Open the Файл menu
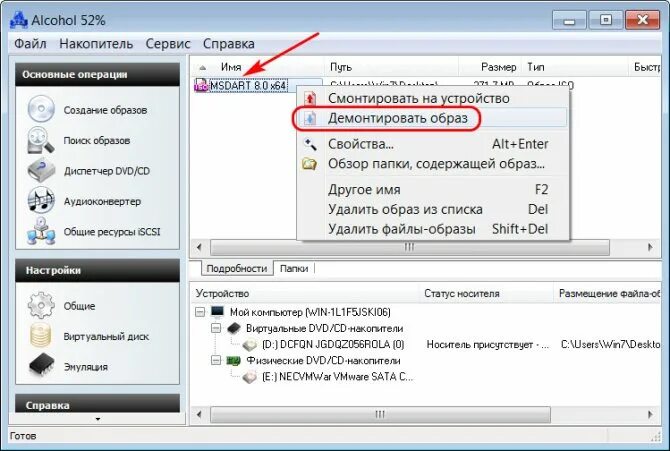This screenshot has height=451, width=670. tap(30, 43)
